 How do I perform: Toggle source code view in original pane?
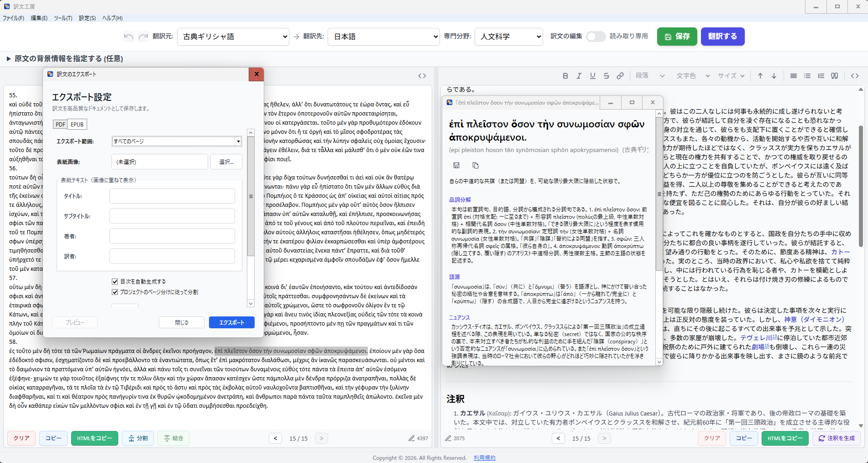pos(422,76)
